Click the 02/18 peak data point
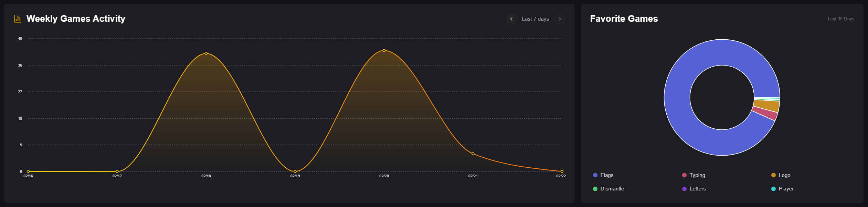Screen dimensions: 868x207 point(206,53)
